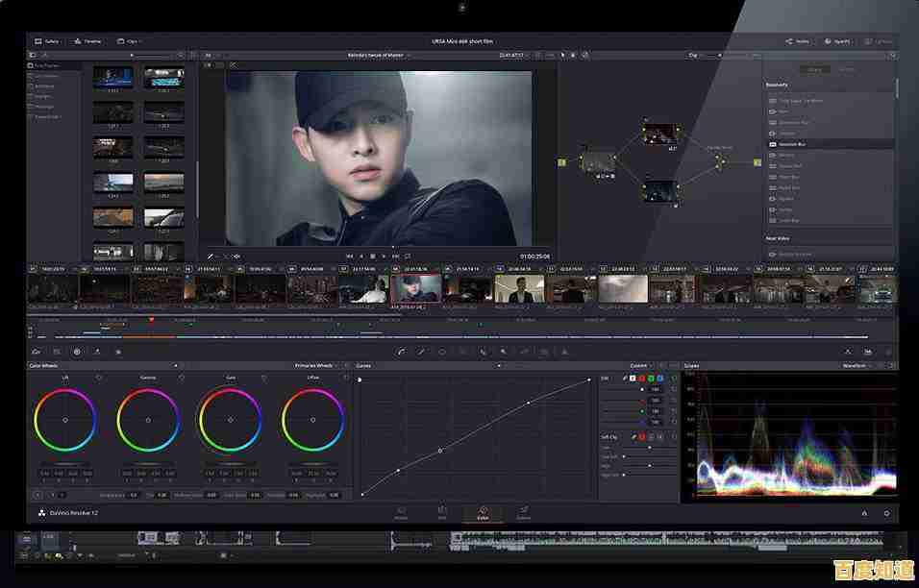Open project settings gear icon
The width and height of the screenshot is (919, 588).
pyautogui.click(x=886, y=513)
